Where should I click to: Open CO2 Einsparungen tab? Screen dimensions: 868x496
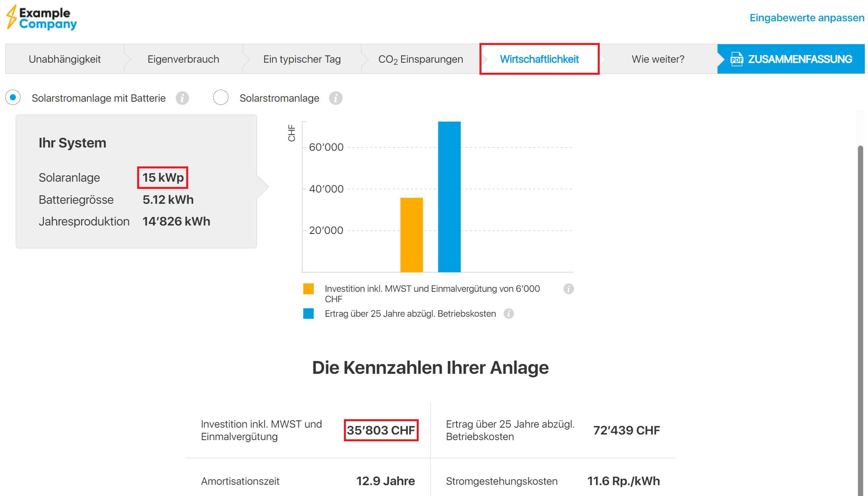pyautogui.click(x=420, y=59)
